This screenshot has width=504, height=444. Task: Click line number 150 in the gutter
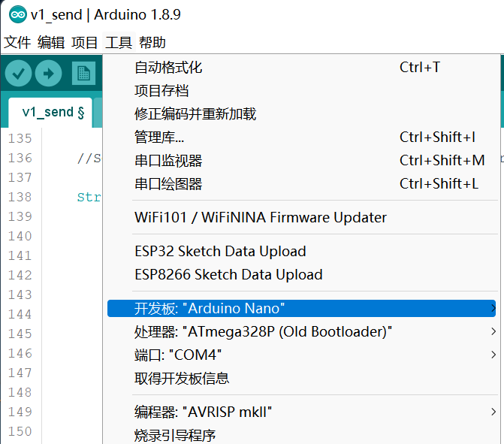[x=20, y=431]
